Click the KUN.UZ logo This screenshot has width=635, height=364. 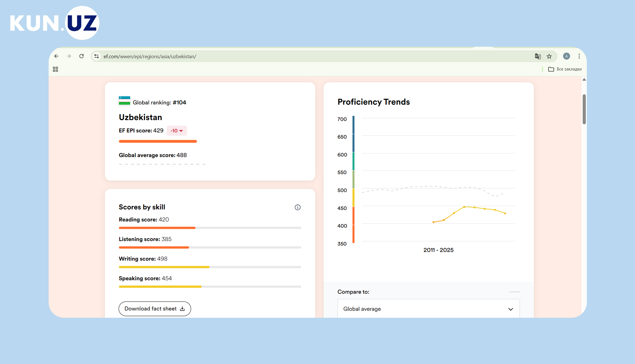[55, 23]
